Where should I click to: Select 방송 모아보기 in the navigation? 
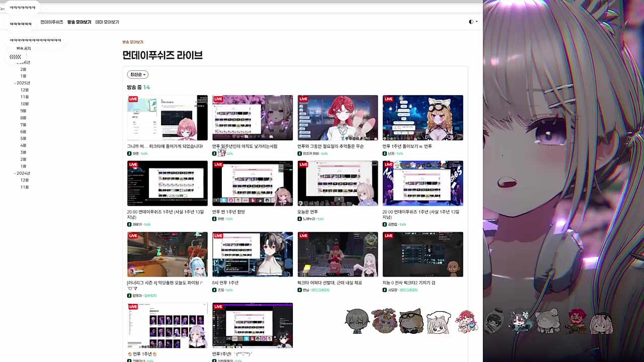pyautogui.click(x=79, y=22)
